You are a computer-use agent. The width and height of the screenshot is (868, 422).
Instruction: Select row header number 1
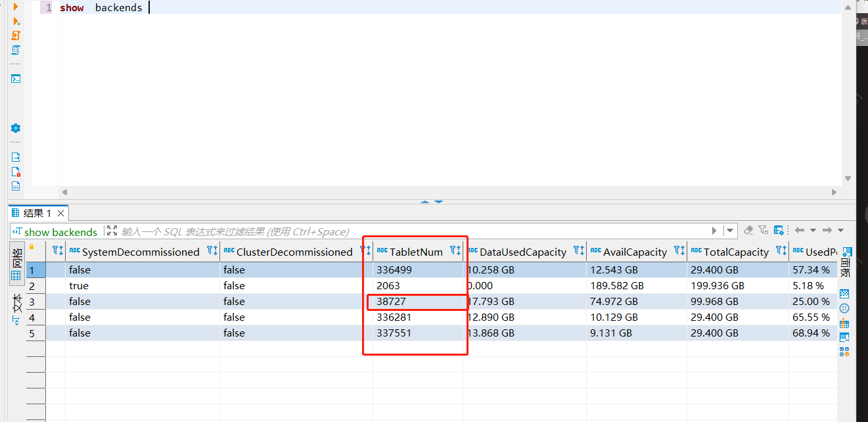tap(36, 270)
